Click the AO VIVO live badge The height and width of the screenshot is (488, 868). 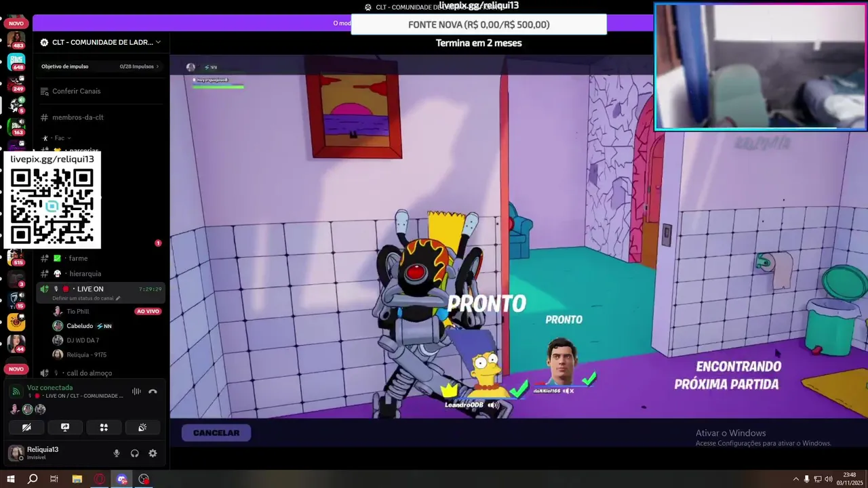[x=148, y=311]
